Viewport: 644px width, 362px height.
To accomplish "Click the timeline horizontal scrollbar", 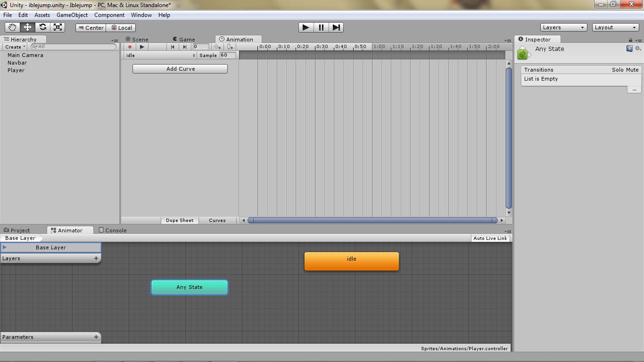I will pyautogui.click(x=372, y=220).
